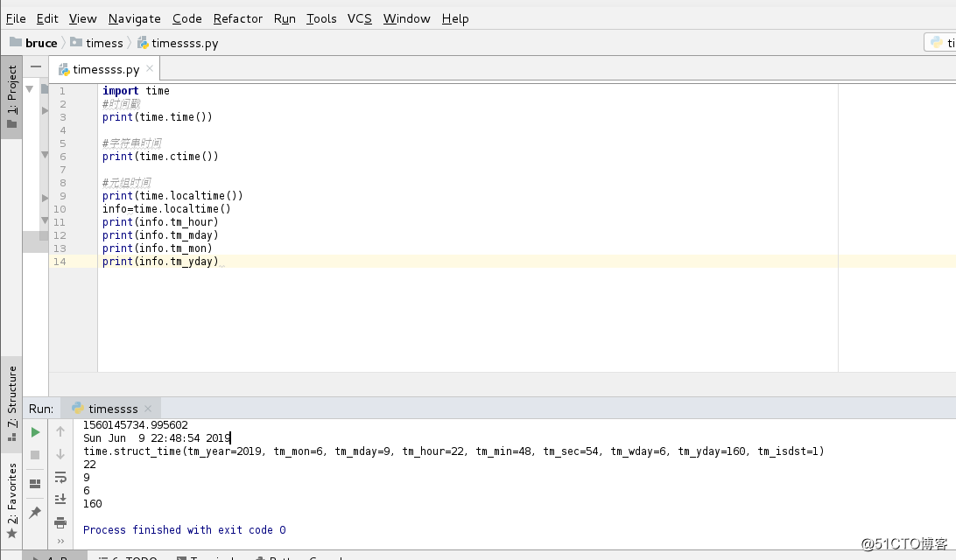
Task: Click Python file icon in breadcrumb
Action: [x=143, y=43]
